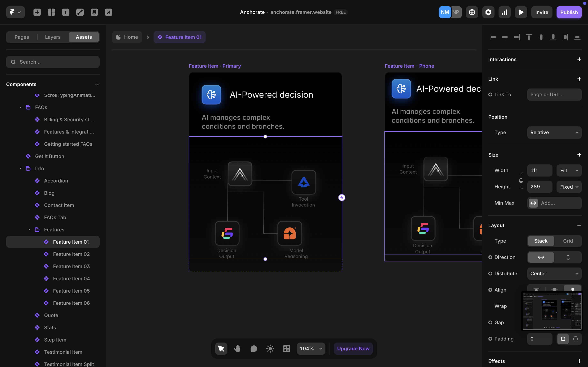Enable per-side padding toggle
The image size is (588, 367).
coord(575,339)
